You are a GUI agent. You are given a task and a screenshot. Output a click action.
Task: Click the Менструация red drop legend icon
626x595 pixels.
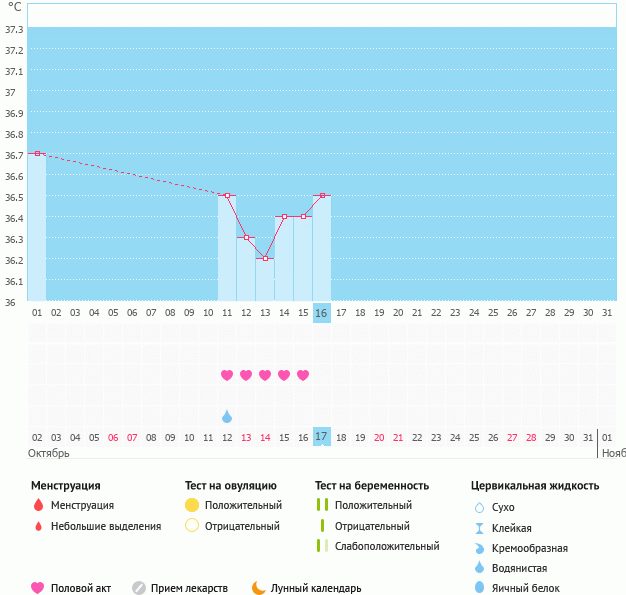[38, 506]
